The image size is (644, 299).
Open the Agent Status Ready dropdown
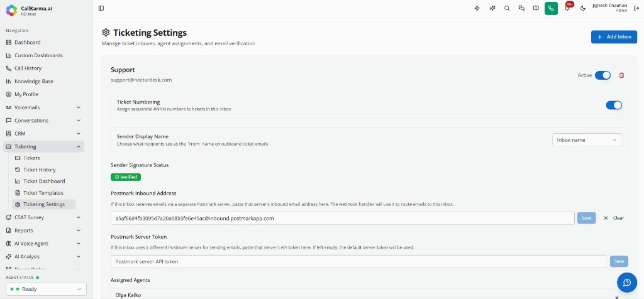[46, 289]
